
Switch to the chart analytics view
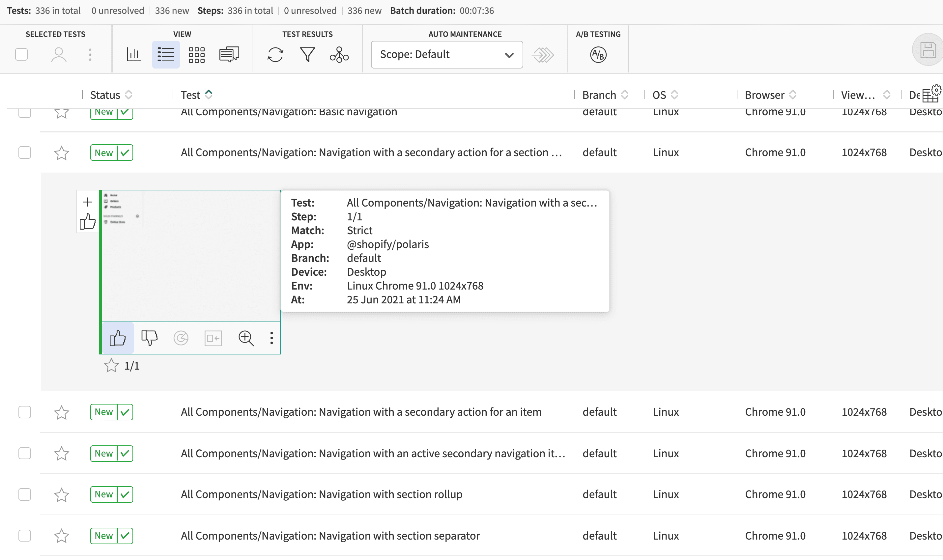[133, 54]
